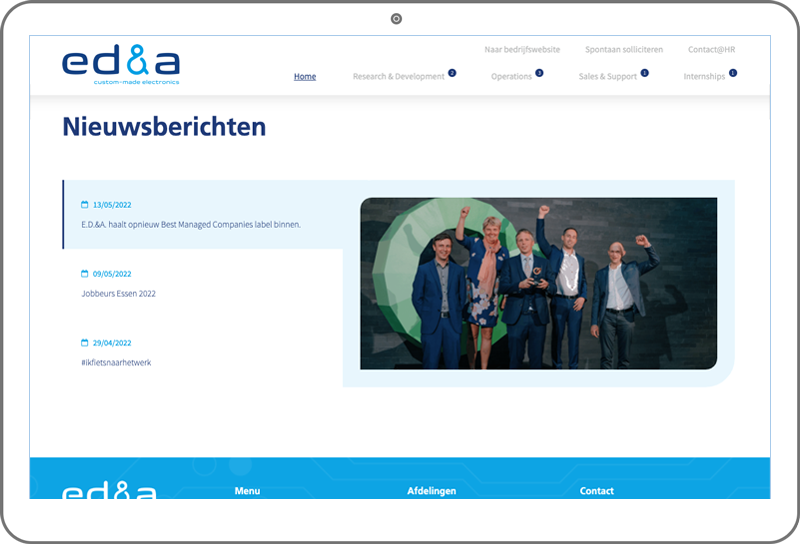Select the Best Managed Companies news item
This screenshot has width=800, height=544.
point(190,225)
